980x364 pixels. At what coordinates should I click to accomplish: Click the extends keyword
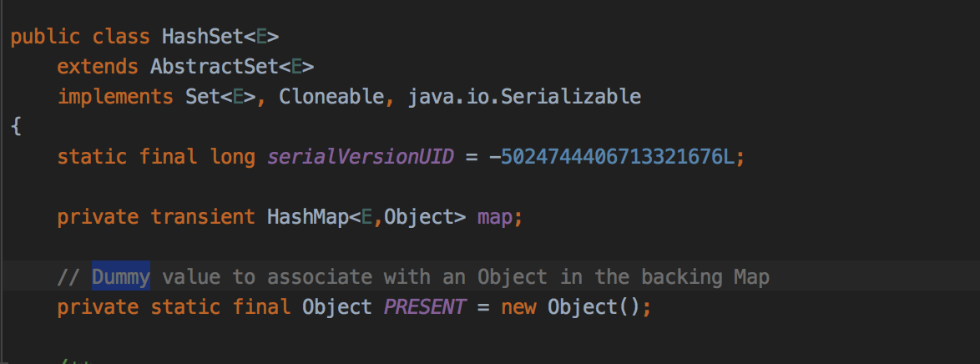pos(98,67)
